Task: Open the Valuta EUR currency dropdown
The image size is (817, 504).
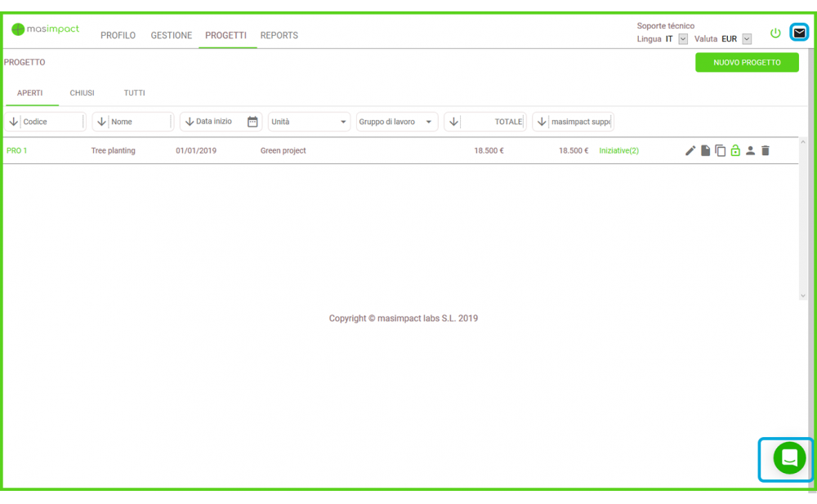Action: tap(747, 39)
